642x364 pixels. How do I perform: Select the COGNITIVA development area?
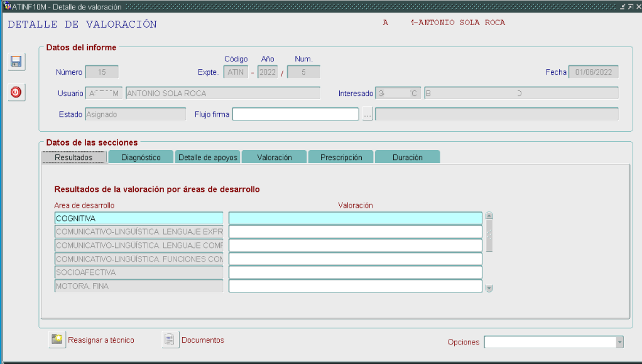click(138, 218)
